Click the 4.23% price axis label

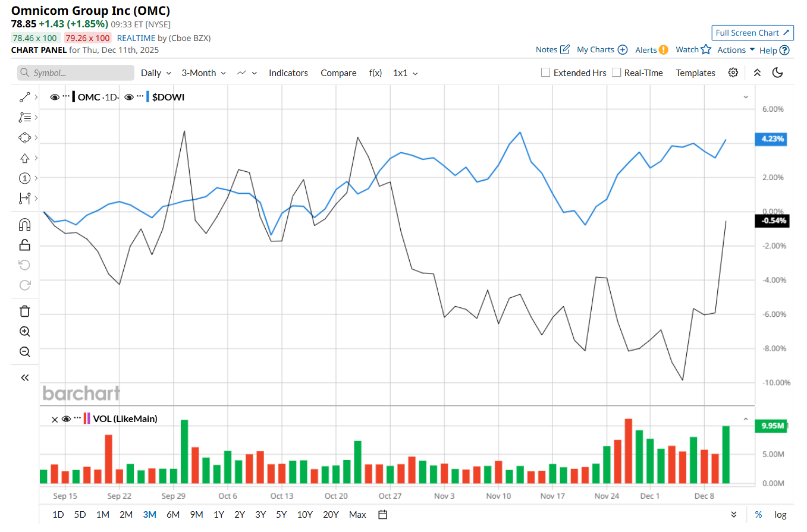click(770, 139)
